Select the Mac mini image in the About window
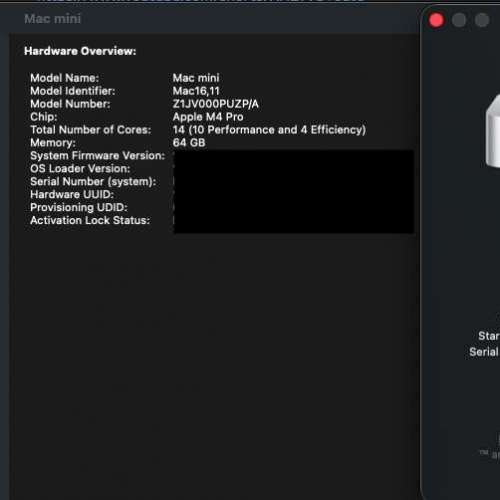The width and height of the screenshot is (500, 500). pyautogui.click(x=492, y=132)
